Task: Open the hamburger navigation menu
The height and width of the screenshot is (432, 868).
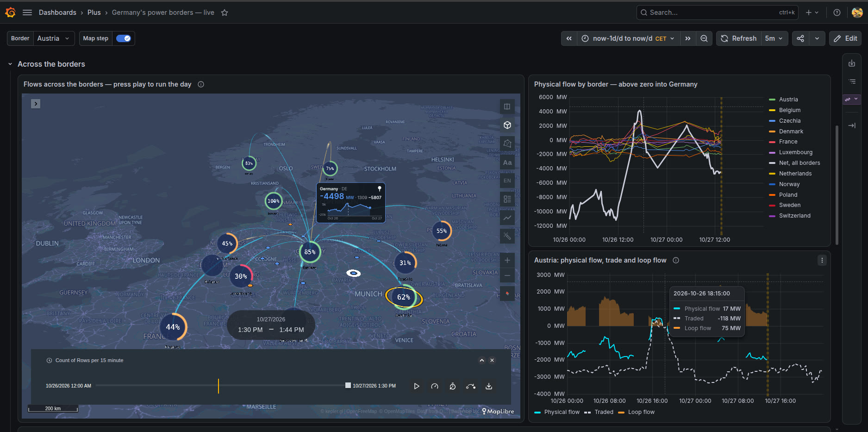Action: pos(27,13)
